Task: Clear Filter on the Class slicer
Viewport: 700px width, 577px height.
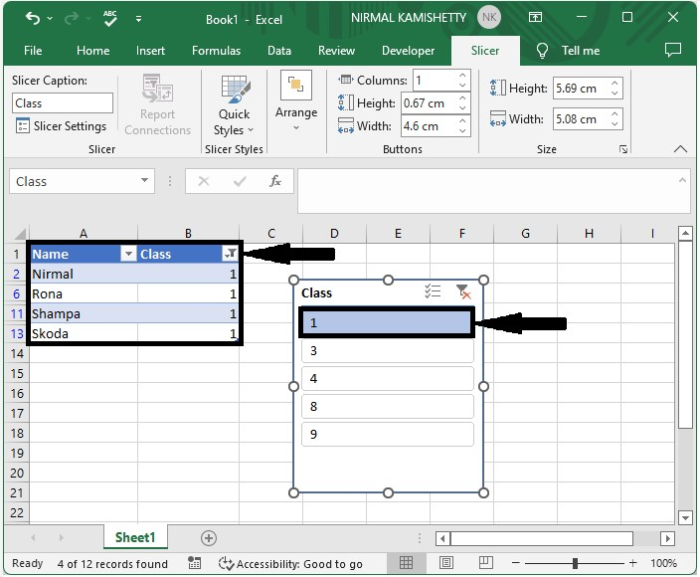Action: (x=463, y=292)
